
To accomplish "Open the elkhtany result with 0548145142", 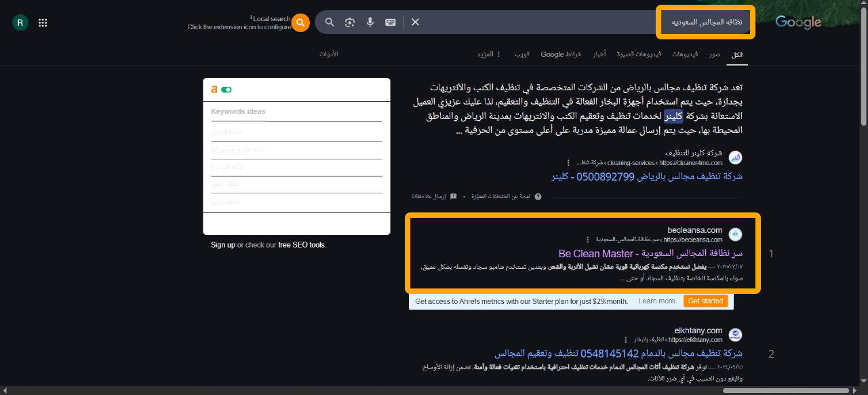I will click(x=618, y=354).
